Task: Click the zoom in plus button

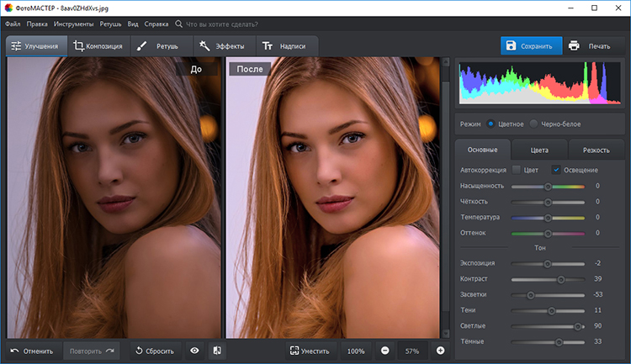Action: 440,351
